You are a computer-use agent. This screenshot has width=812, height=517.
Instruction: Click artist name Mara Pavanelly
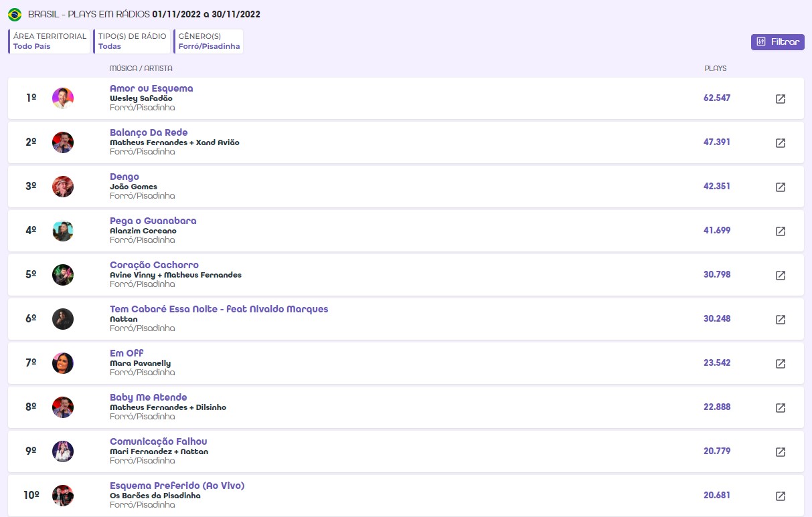coord(140,363)
